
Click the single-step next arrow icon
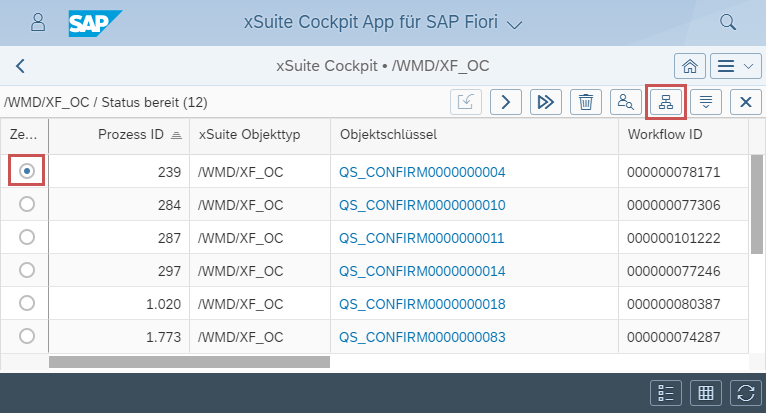tap(506, 102)
